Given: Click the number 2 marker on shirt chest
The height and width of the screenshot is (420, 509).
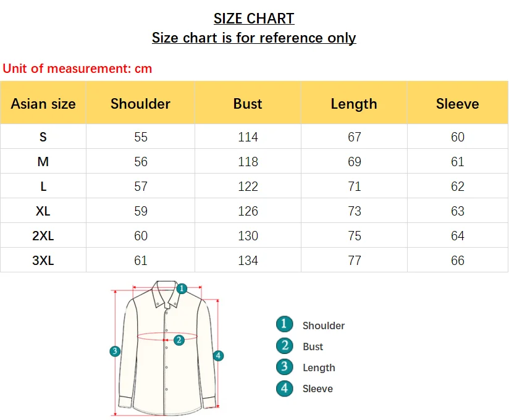Looking at the screenshot, I should point(179,340).
